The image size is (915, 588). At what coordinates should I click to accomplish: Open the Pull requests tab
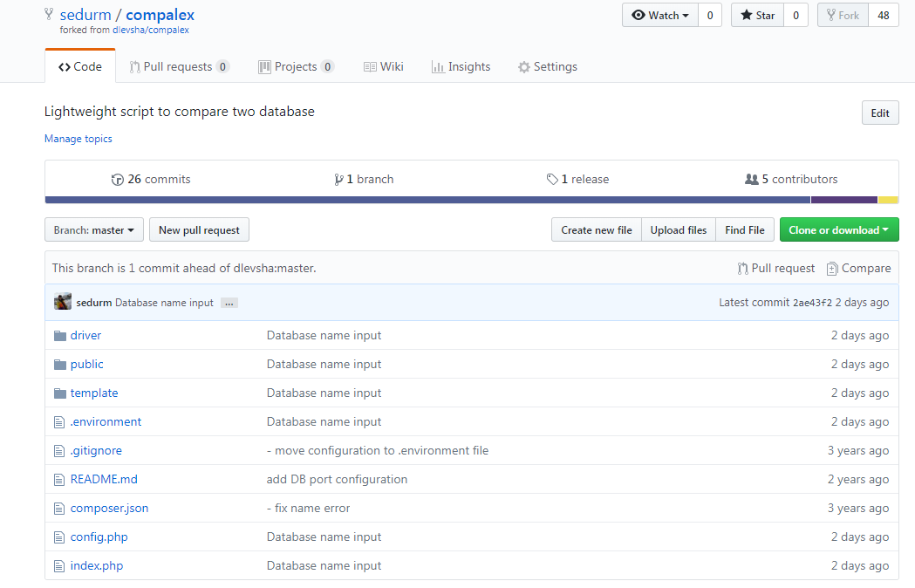tap(179, 66)
